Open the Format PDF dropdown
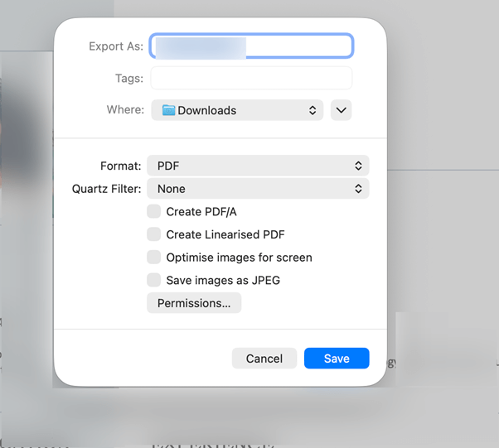The image size is (499, 448). click(x=258, y=166)
